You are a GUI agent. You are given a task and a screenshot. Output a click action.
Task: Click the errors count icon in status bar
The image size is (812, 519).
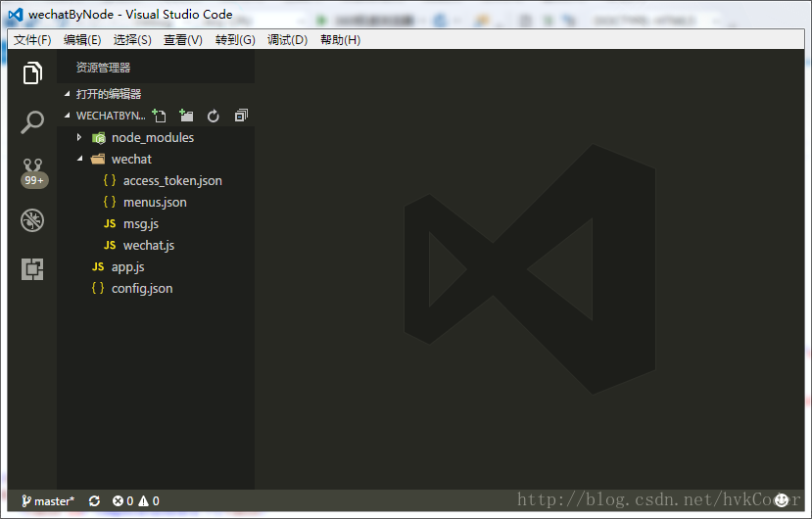119,500
